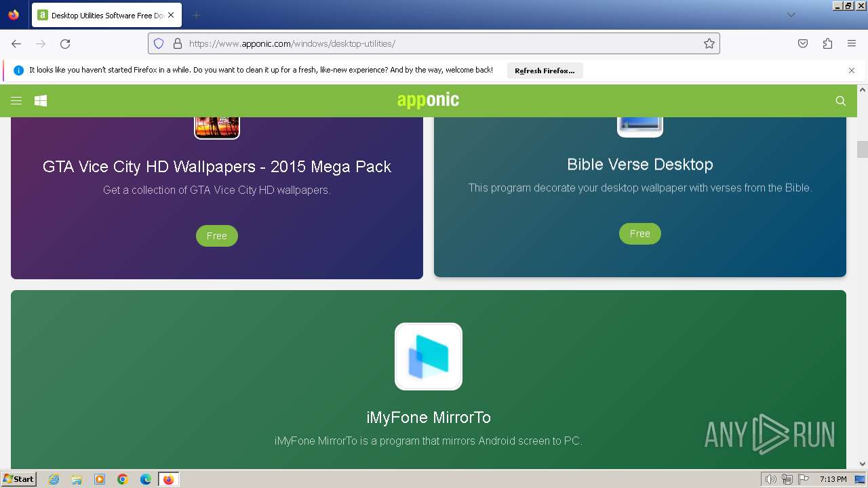Click the Refresh Firefox button

click(x=545, y=70)
